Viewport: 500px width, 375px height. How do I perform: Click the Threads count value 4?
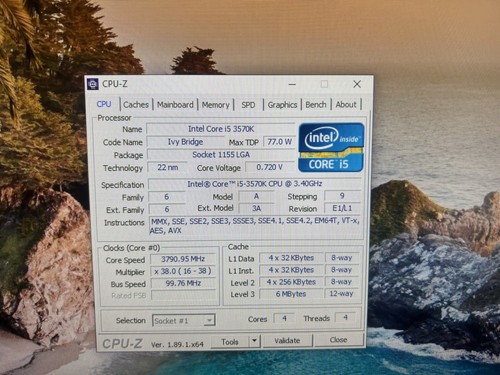pos(345,317)
